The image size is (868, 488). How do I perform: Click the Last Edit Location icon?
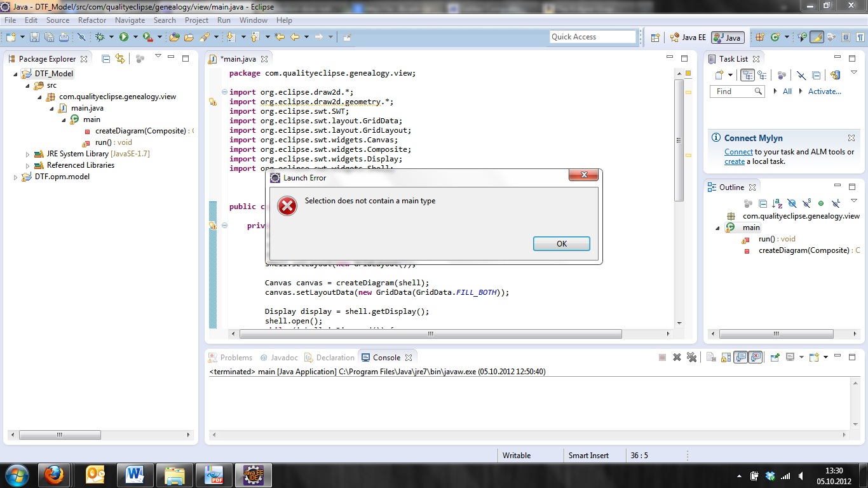280,37
